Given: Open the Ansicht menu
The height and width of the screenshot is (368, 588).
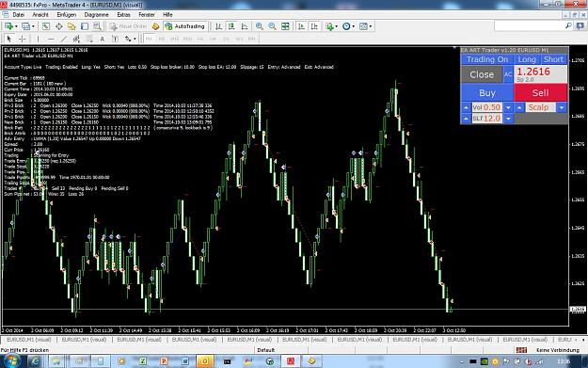Looking at the screenshot, I should [40, 15].
